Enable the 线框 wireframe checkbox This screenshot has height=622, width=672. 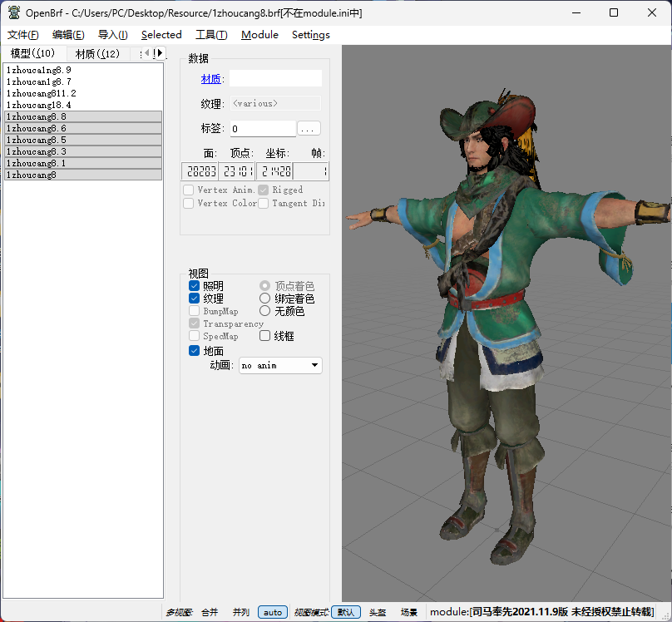pyautogui.click(x=264, y=336)
